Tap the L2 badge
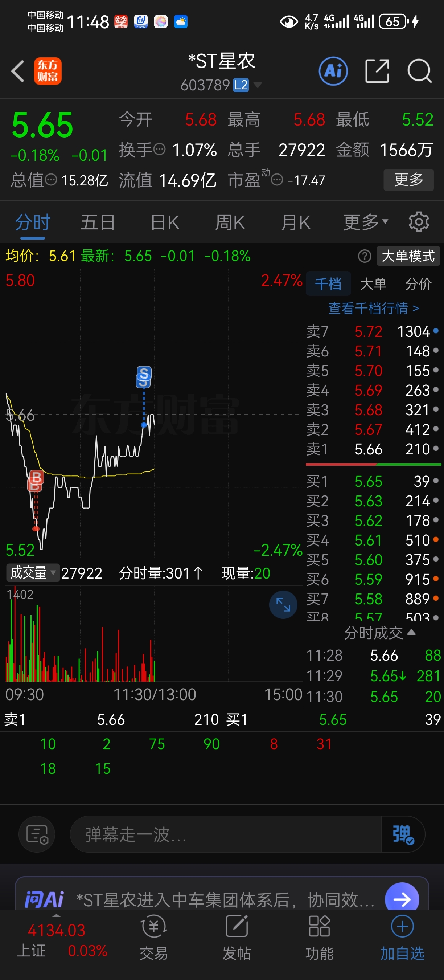The height and width of the screenshot is (980, 444). click(240, 85)
